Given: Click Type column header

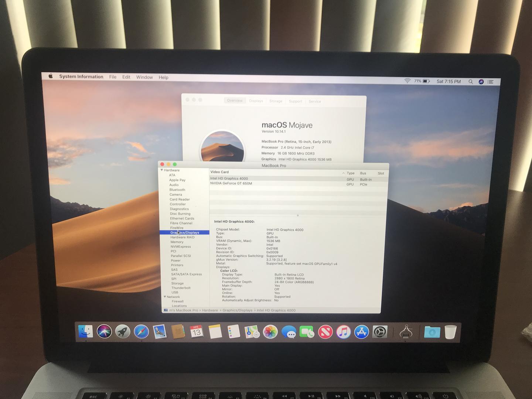Looking at the screenshot, I should coord(351,173).
